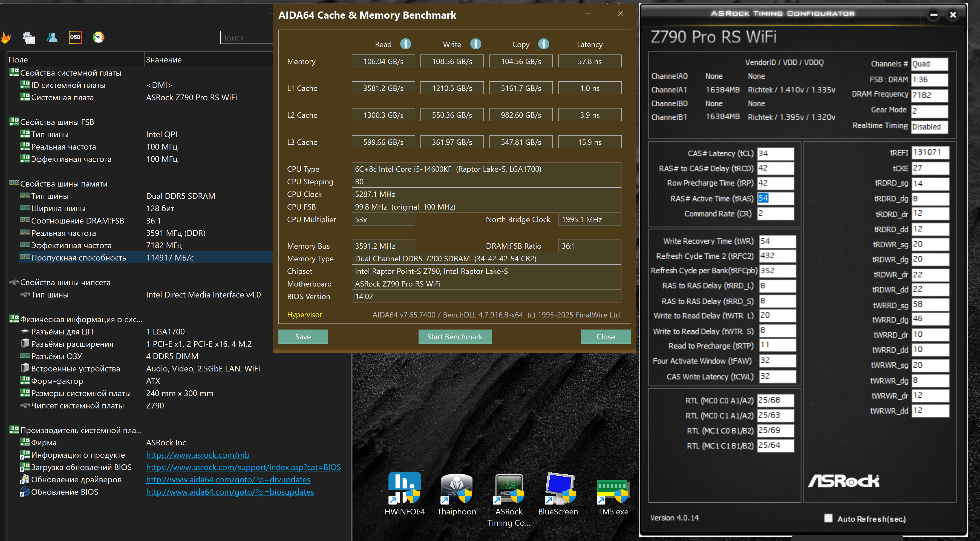Enable Auto Refresh checkbox
Viewport: 980px width, 541px height.
828,518
